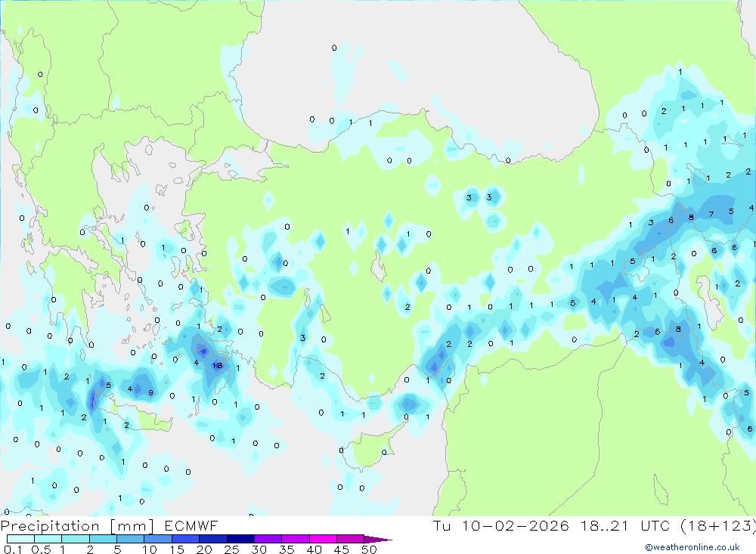The image size is (756, 554).
Task: Click the legend label '0.5'
Action: coord(41,549)
